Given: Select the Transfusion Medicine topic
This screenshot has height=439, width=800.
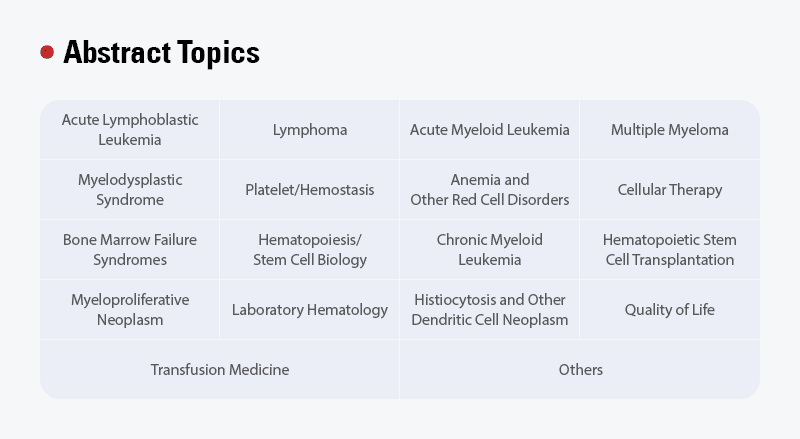Looking at the screenshot, I should [x=220, y=370].
